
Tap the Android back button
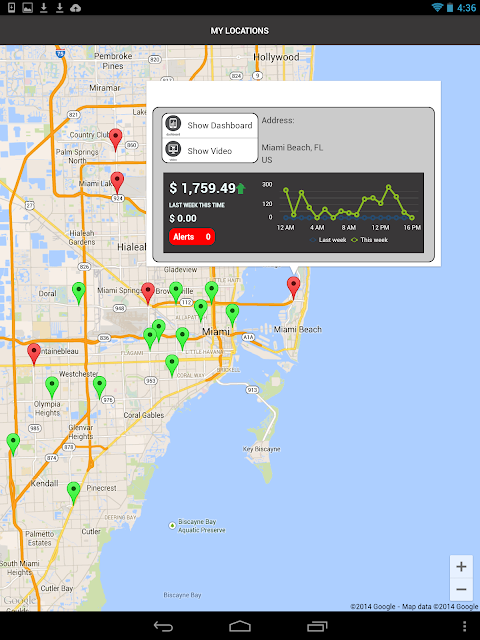[x=163, y=626]
